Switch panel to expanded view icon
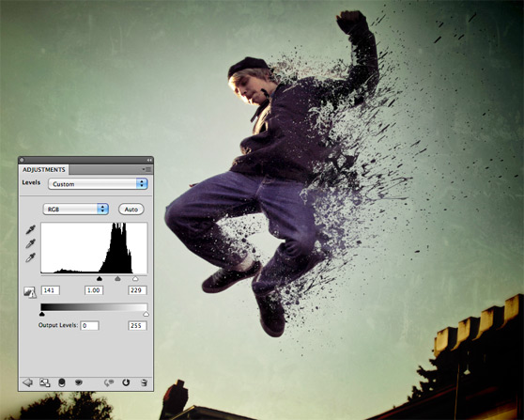This screenshot has height=420, width=524. point(45,382)
